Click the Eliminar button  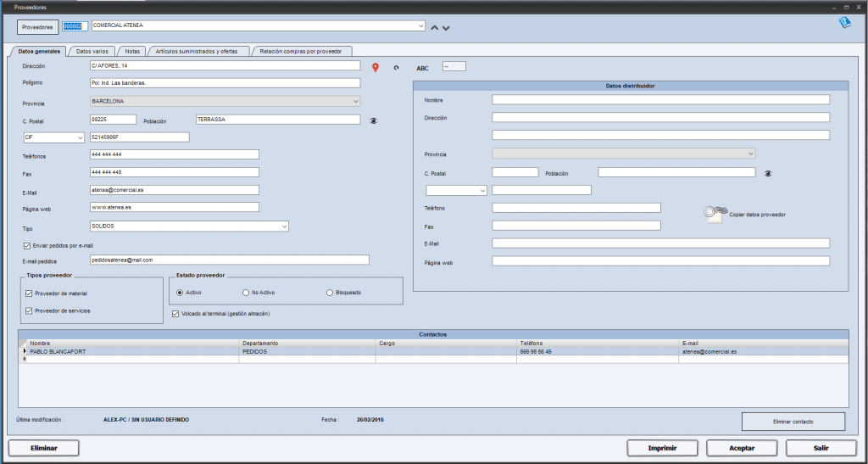tap(44, 448)
